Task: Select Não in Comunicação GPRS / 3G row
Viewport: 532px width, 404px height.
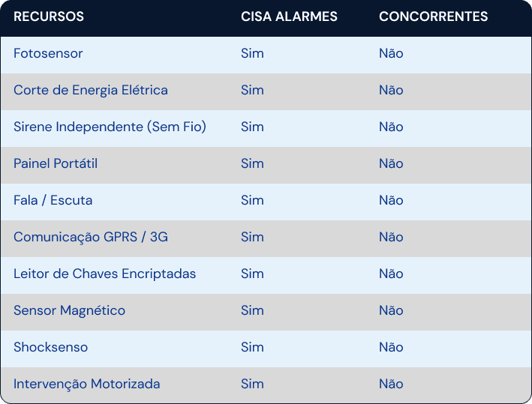Action: coord(391,237)
